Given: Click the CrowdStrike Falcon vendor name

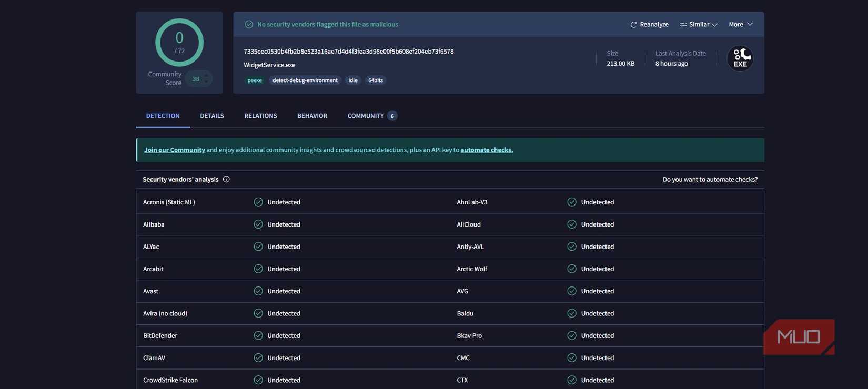Looking at the screenshot, I should (170, 380).
